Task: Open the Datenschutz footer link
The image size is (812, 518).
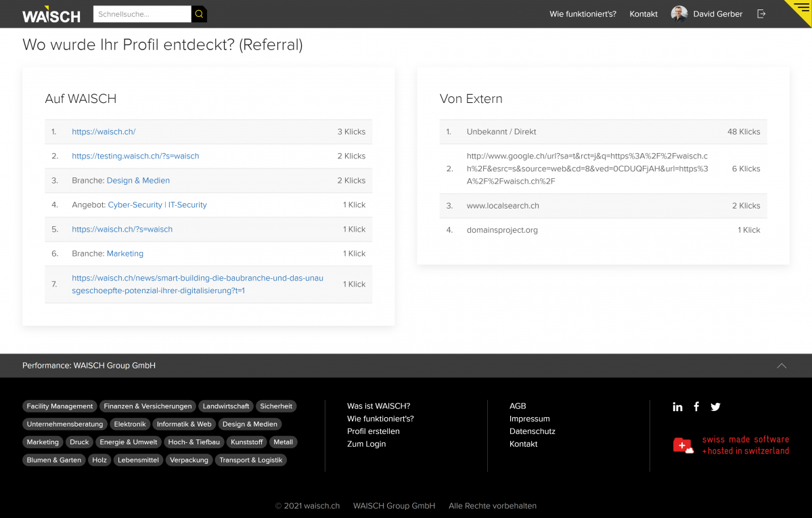Action: [x=533, y=431]
